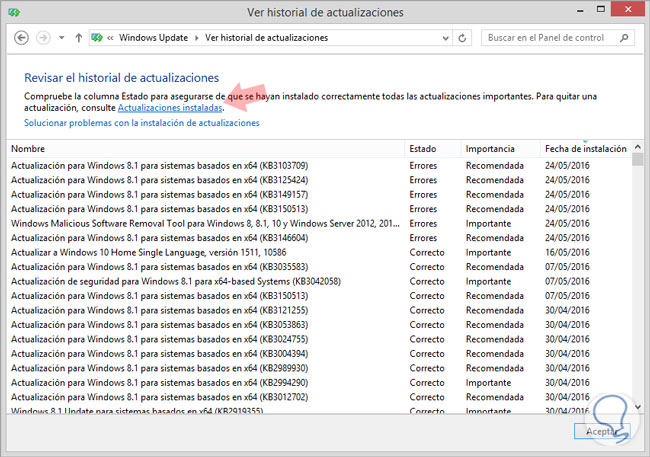Expand the address bar history dropdown
The image size is (650, 457).
[445, 38]
